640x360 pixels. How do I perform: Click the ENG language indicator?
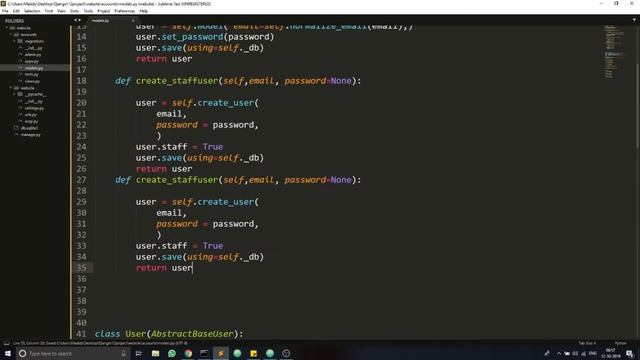tap(593, 353)
